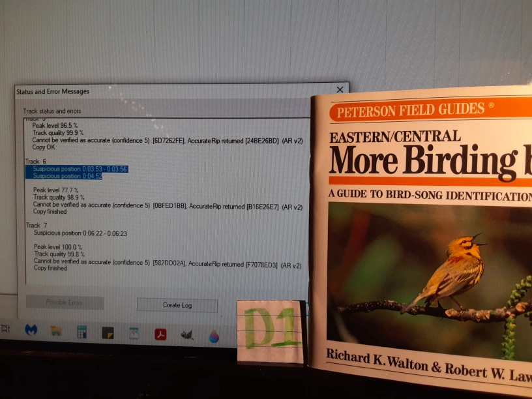Click the 'Track status and errors' label
The width and height of the screenshot is (532, 399).
click(x=52, y=111)
